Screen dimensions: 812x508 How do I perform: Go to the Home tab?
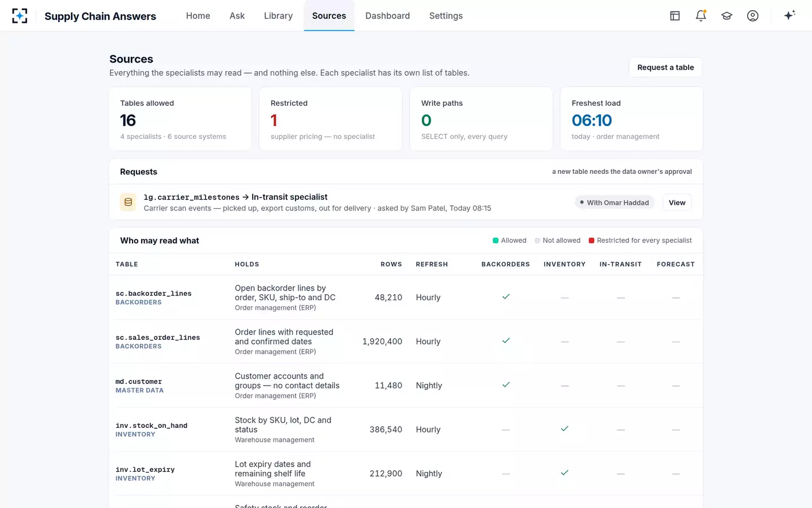198,16
